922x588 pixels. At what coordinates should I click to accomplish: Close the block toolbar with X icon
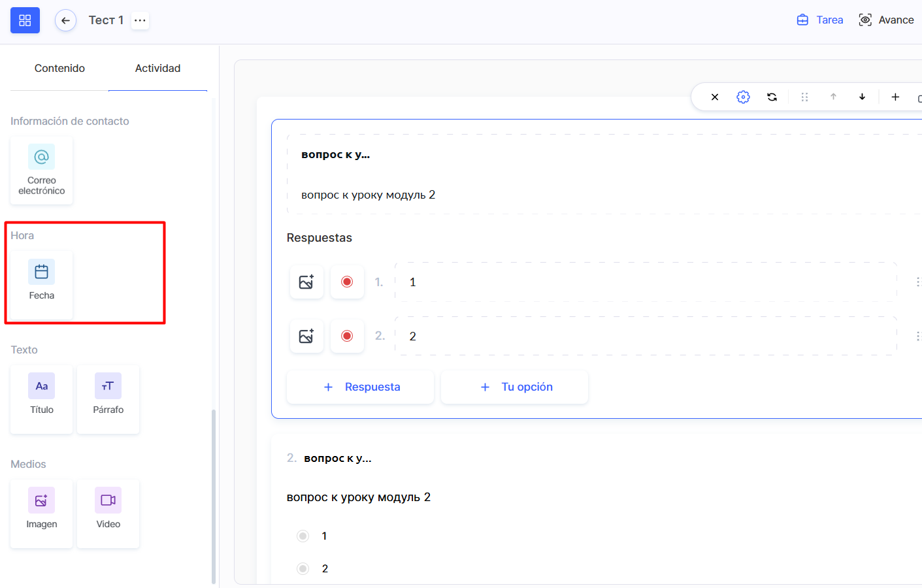click(714, 97)
